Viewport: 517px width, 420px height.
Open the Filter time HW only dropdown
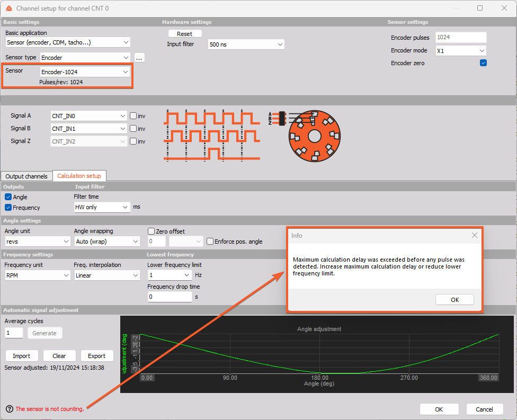pos(102,207)
